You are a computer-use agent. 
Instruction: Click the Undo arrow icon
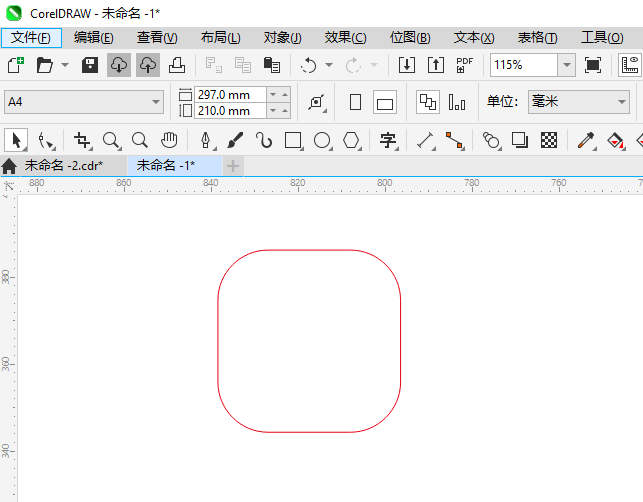tap(308, 65)
